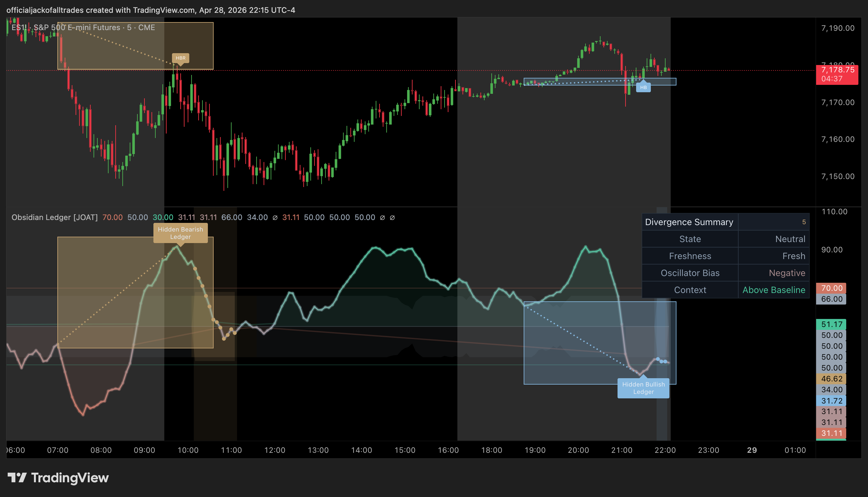Click the 7,170.00 price scale label
Image resolution: width=868 pixels, height=497 pixels.
[x=838, y=102]
